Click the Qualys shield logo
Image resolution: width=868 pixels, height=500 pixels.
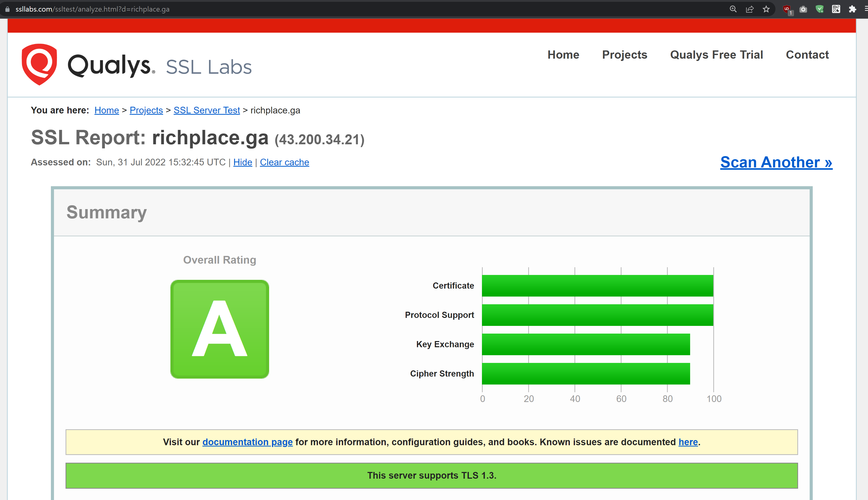point(39,65)
